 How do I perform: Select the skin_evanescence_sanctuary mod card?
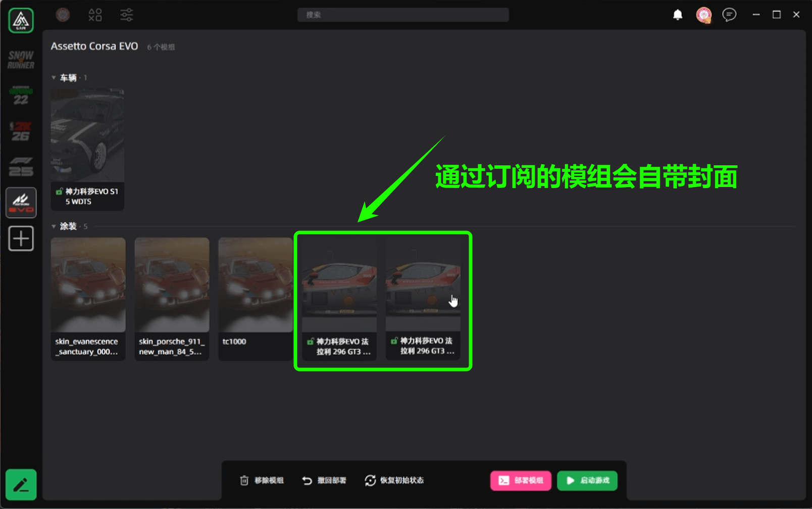(x=88, y=299)
